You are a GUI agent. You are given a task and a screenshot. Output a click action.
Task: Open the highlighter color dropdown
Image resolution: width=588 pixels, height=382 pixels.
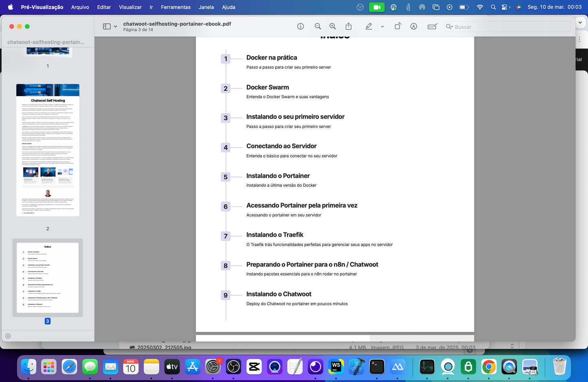click(x=383, y=26)
